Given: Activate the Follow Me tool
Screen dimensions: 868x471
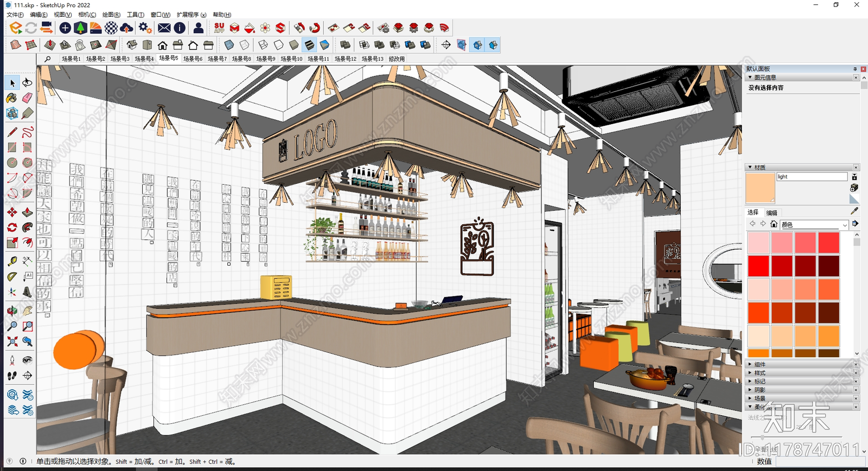Looking at the screenshot, I should pos(27,227).
